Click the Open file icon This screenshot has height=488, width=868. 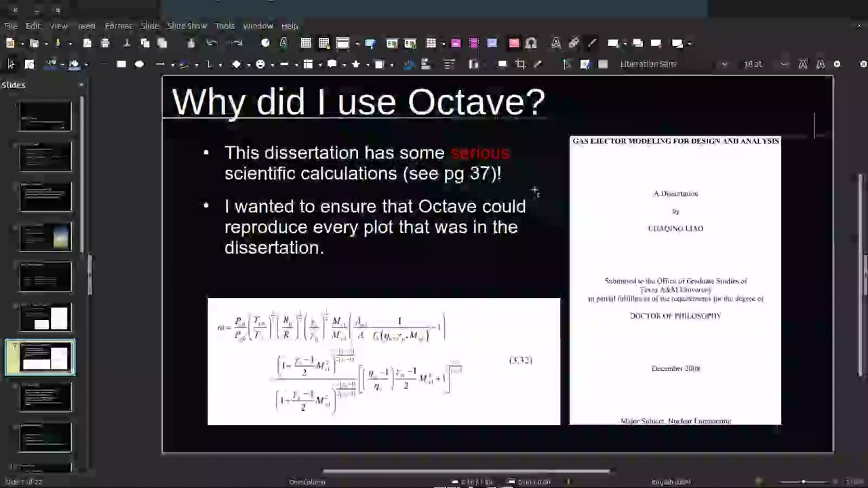(x=34, y=43)
